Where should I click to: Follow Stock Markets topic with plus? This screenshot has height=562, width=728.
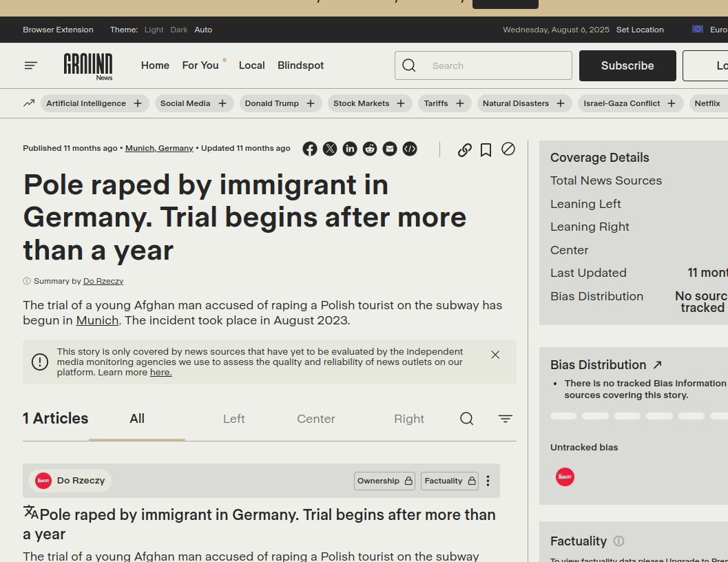[x=401, y=103]
